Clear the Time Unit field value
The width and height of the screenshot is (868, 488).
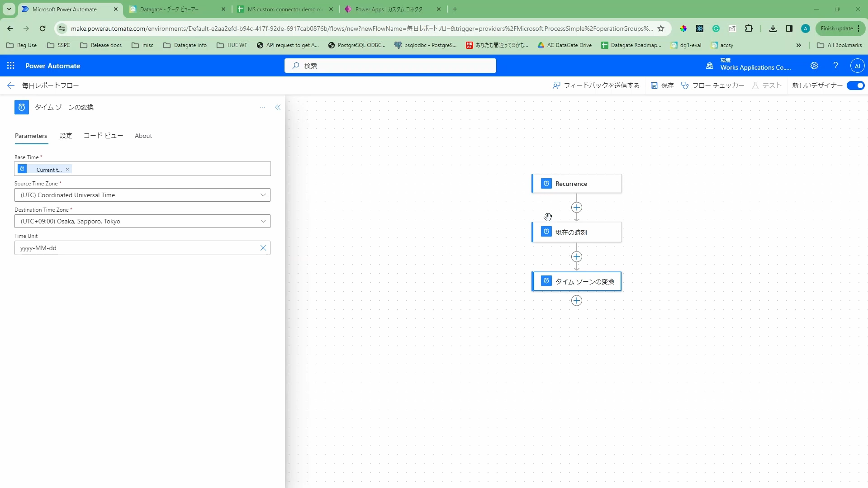coord(263,248)
